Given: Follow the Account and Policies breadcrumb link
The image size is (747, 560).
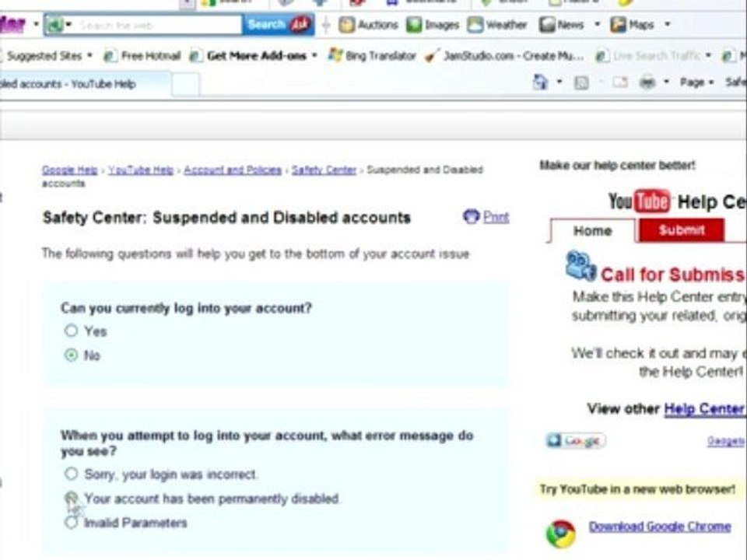Looking at the screenshot, I should point(233,170).
